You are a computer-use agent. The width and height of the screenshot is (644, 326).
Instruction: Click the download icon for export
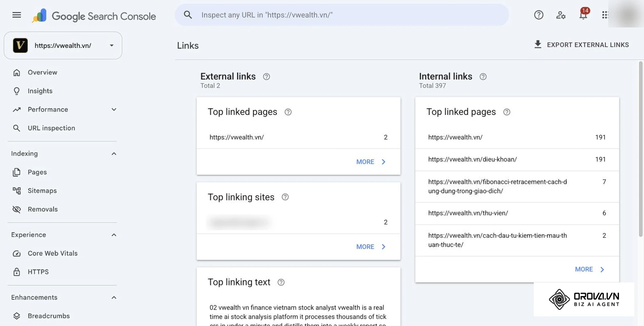tap(538, 44)
